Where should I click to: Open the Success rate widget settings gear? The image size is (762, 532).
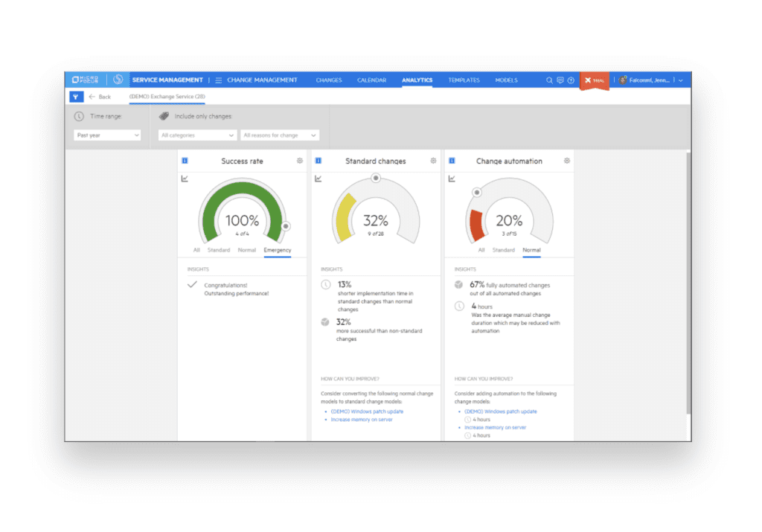[x=300, y=161]
